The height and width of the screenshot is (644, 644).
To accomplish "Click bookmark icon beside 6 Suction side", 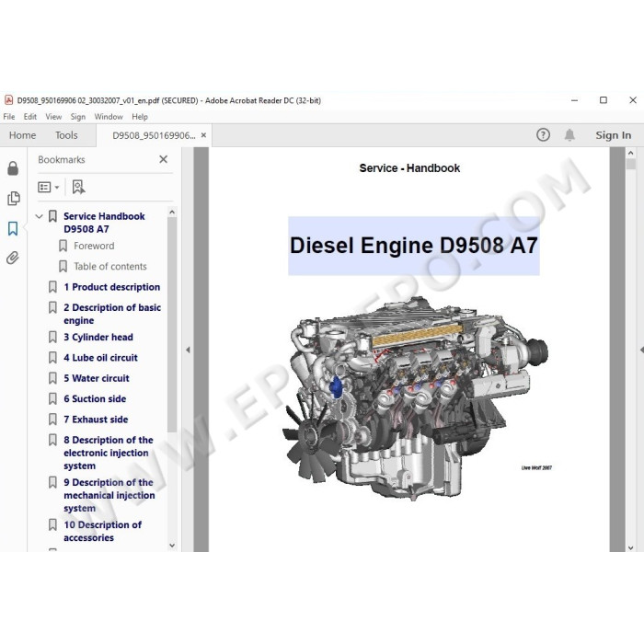I will pos(52,398).
